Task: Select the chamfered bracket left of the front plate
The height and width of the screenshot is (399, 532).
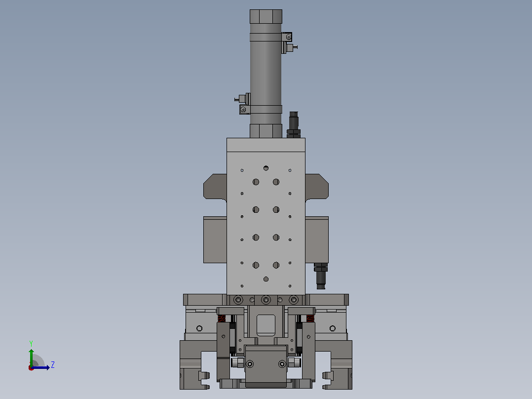Action: click(215, 188)
